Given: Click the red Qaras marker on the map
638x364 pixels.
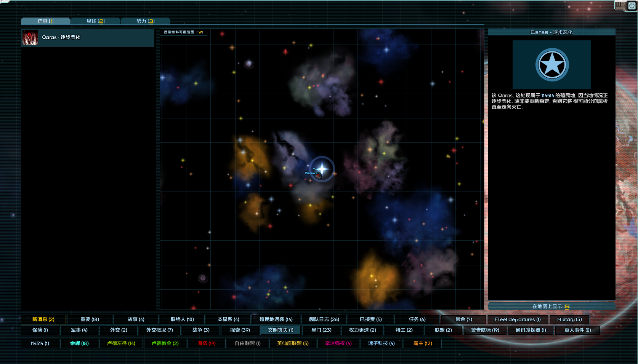Looking at the screenshot, I should pos(318,176).
